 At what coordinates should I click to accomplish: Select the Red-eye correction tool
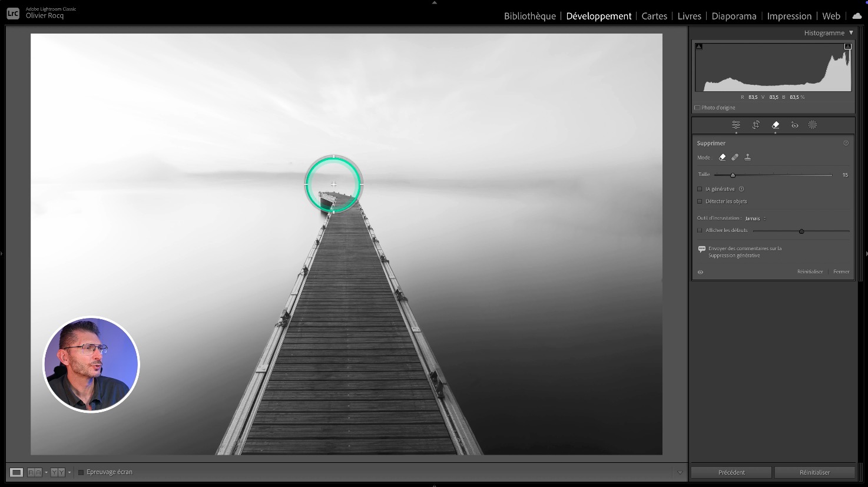794,125
